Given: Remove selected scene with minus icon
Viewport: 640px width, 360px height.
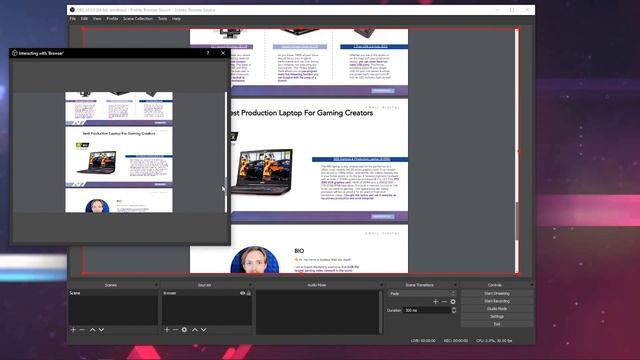Looking at the screenshot, I should [x=82, y=330].
